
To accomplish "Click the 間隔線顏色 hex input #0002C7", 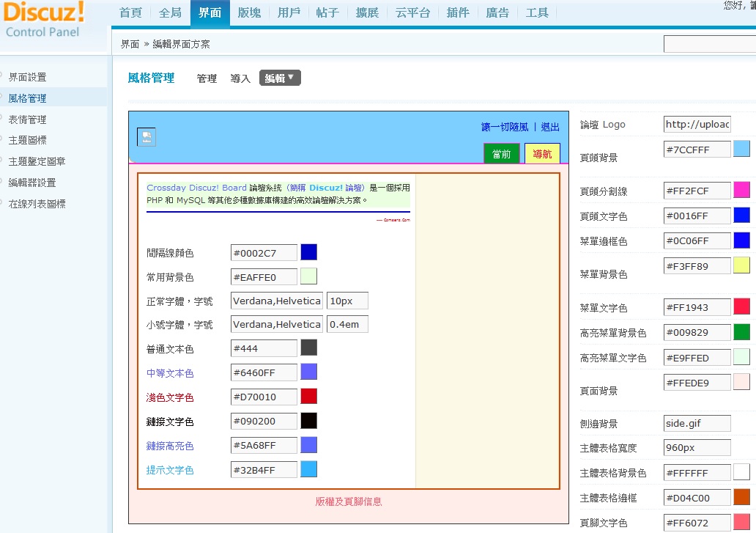I will coord(264,253).
